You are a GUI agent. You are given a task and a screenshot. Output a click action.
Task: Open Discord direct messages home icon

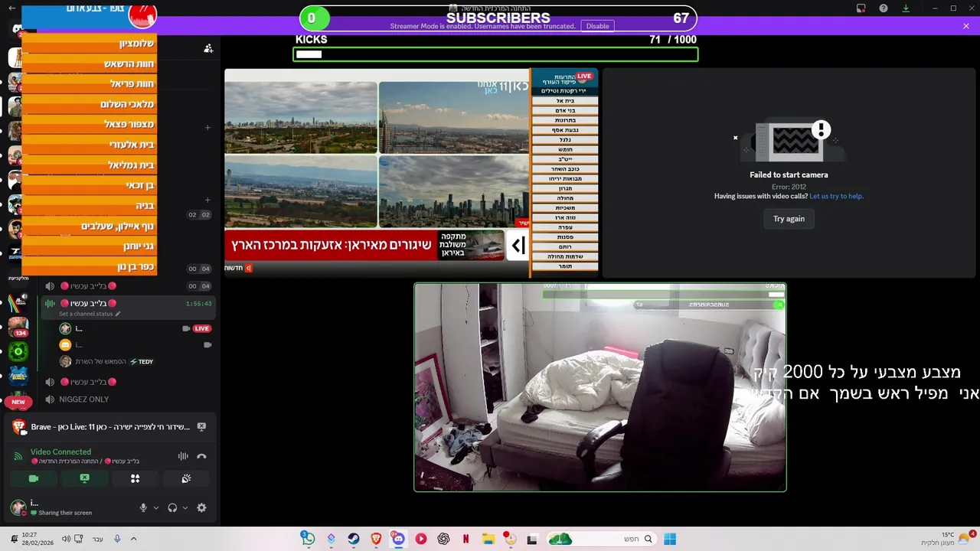click(x=15, y=30)
